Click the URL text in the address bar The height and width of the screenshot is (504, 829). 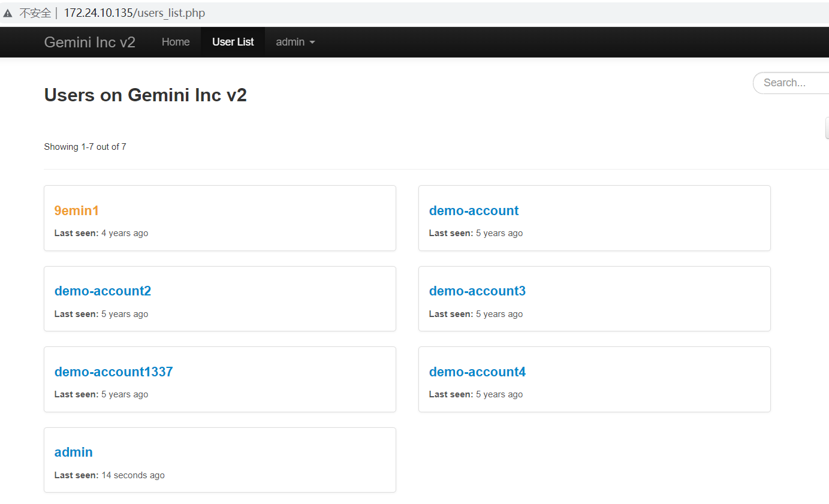tap(134, 13)
